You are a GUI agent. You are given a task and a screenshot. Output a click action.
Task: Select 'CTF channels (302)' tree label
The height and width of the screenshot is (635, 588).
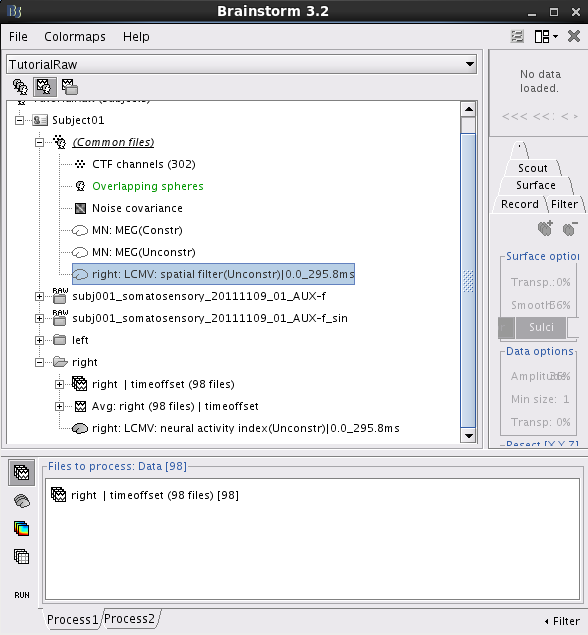pyautogui.click(x=144, y=164)
